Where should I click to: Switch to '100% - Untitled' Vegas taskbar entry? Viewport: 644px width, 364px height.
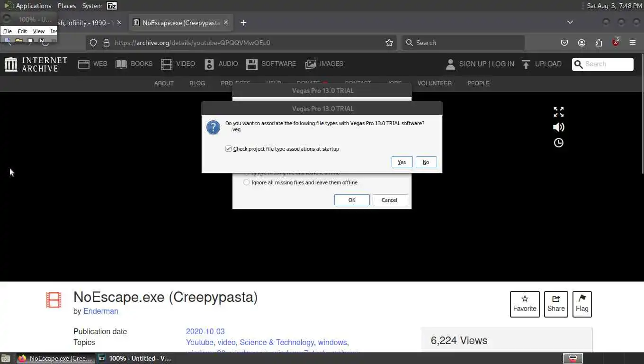[x=135, y=358]
